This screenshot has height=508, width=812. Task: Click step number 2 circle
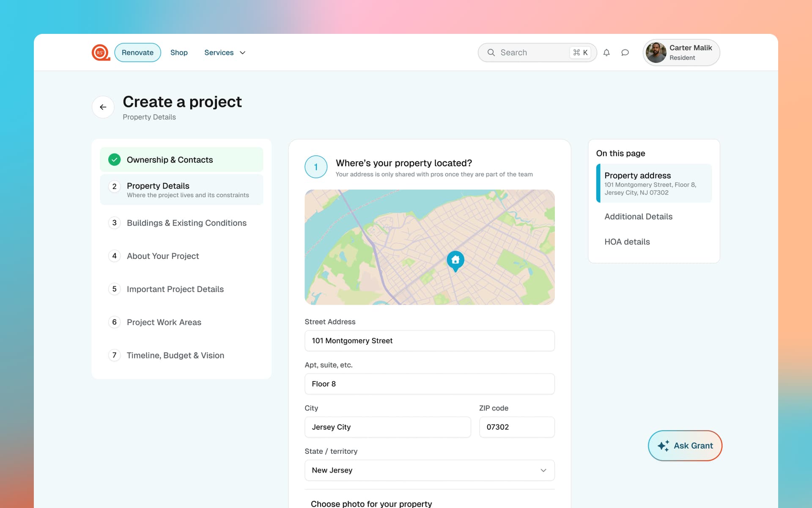114,186
